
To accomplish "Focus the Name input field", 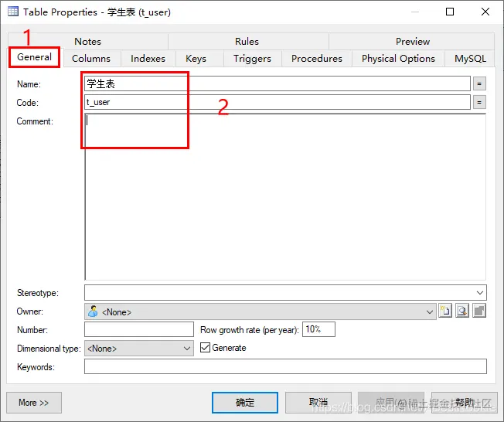I will pos(278,84).
